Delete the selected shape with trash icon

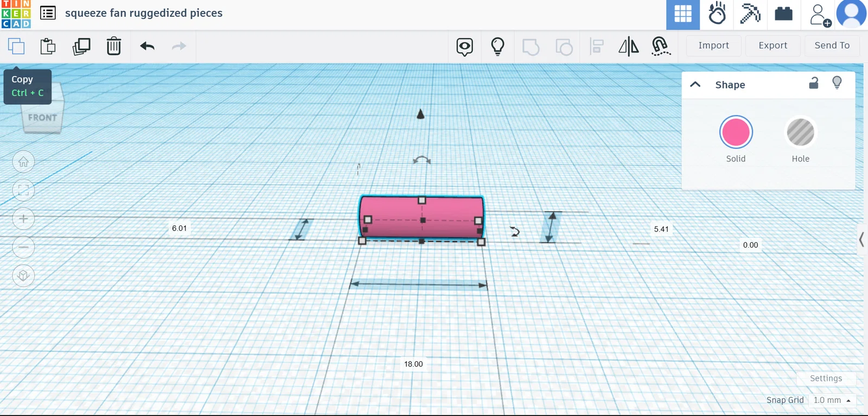(114, 46)
